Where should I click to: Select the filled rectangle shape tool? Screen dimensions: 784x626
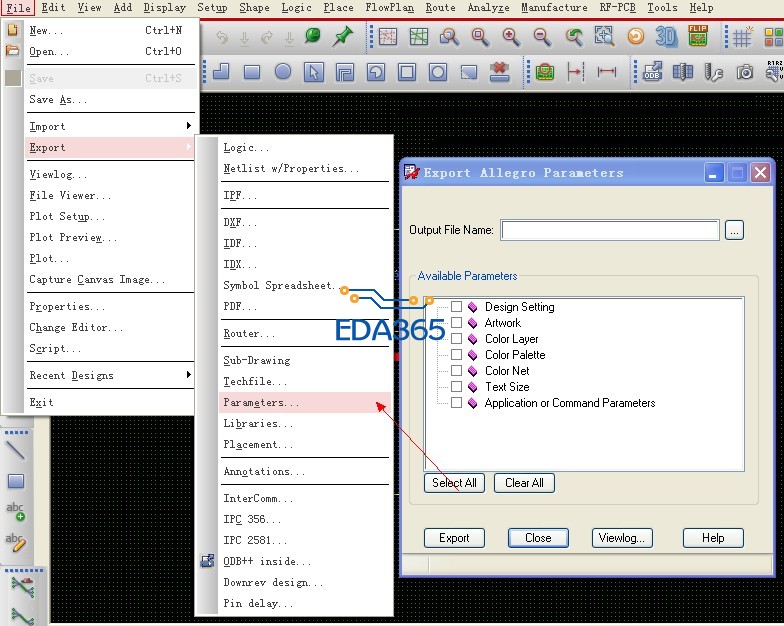(x=252, y=72)
